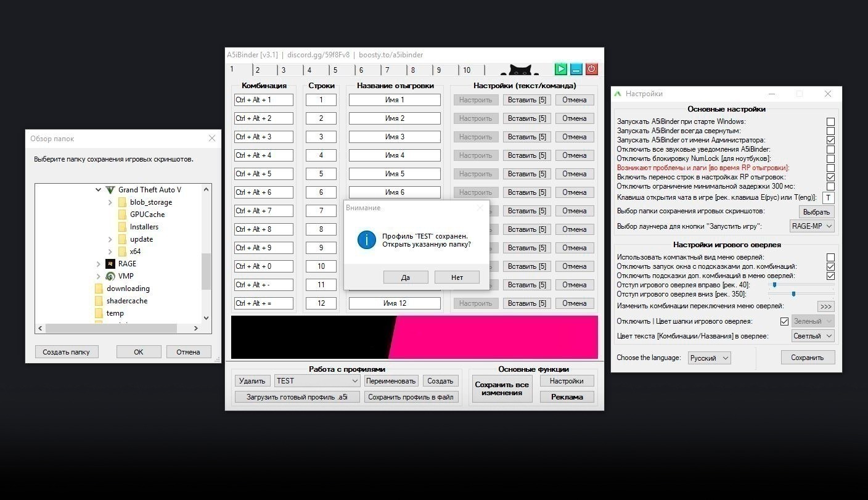Click the Installers folder icon

pos(122,227)
